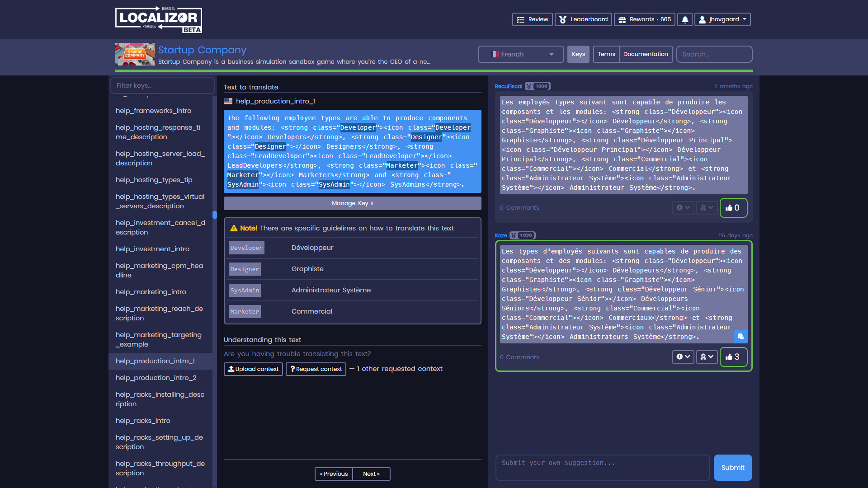Image resolution: width=868 pixels, height=488 pixels.
Task: Open Manage Key
Action: (353, 203)
